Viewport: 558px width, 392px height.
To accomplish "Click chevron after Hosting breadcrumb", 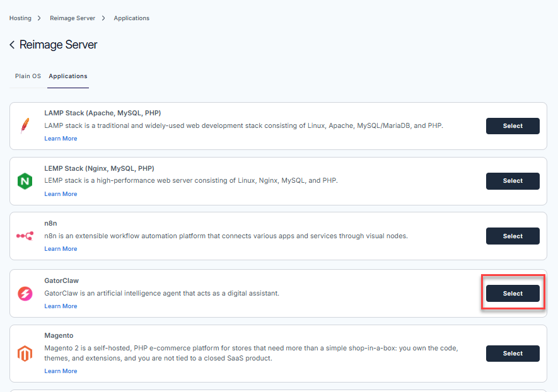I will (39, 18).
